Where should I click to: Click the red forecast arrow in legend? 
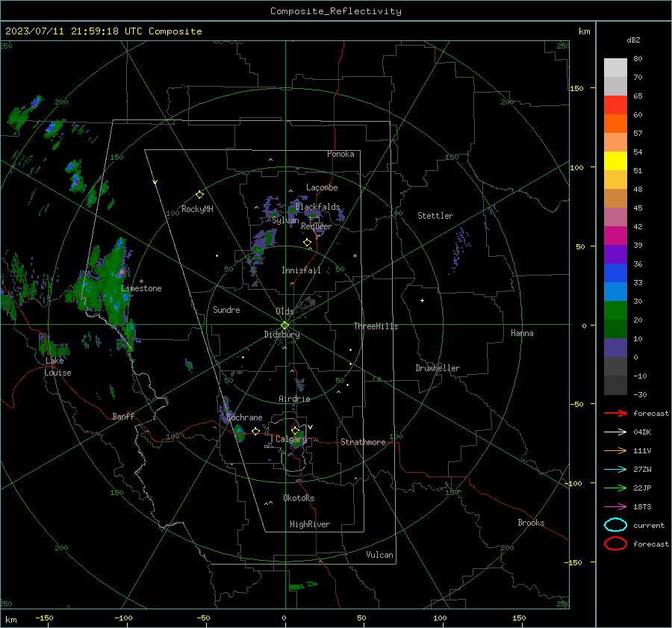pyautogui.click(x=615, y=413)
